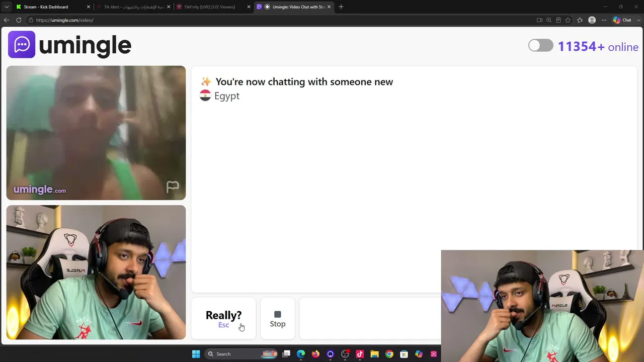Open the Copilot Chat button

pos(622,20)
